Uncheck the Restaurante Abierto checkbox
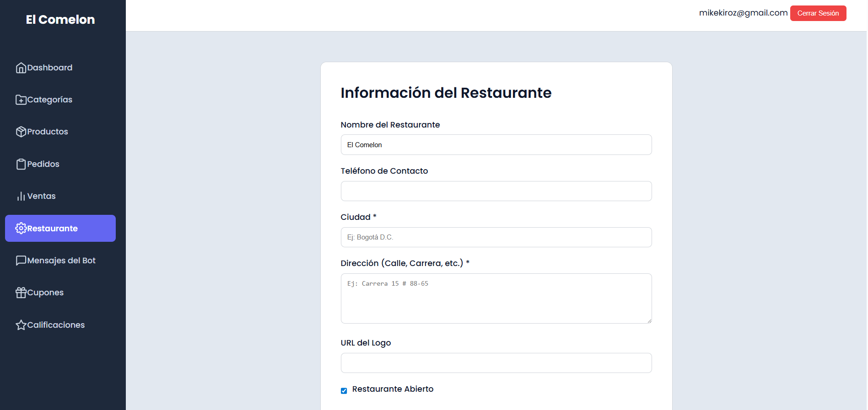This screenshot has width=868, height=410. click(x=344, y=391)
